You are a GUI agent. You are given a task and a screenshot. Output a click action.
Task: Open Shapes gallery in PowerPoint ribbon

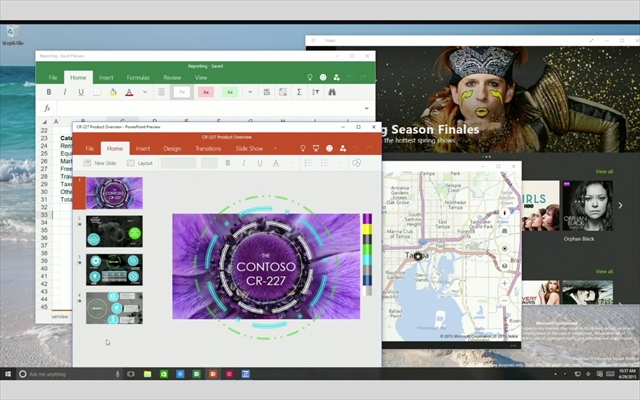pos(357,163)
